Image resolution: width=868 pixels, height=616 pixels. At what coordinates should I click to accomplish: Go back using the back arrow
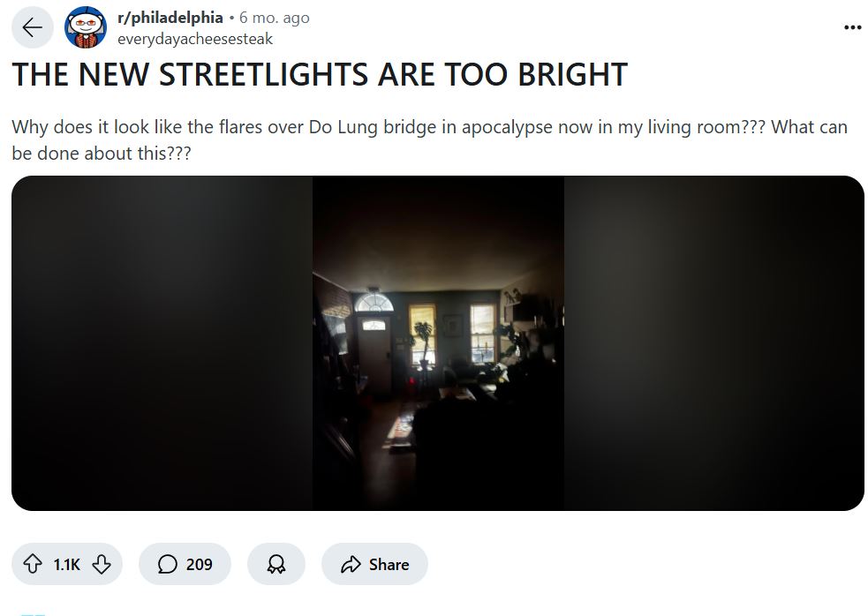32,27
